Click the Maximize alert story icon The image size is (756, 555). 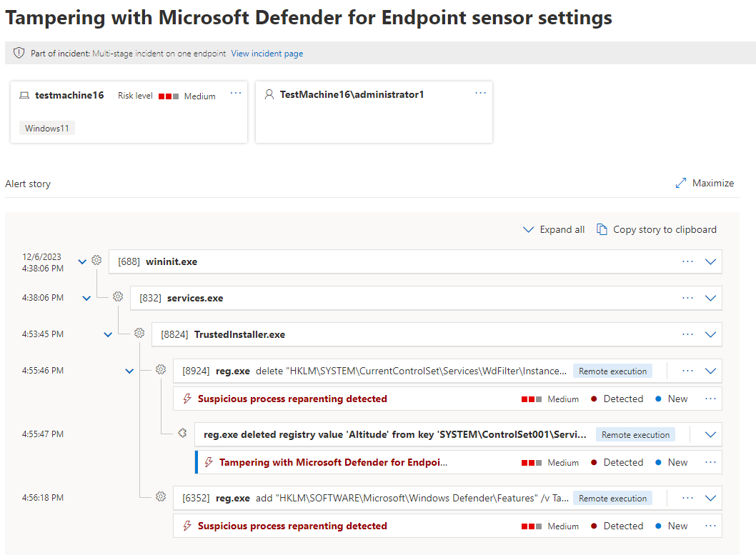pyautogui.click(x=680, y=183)
